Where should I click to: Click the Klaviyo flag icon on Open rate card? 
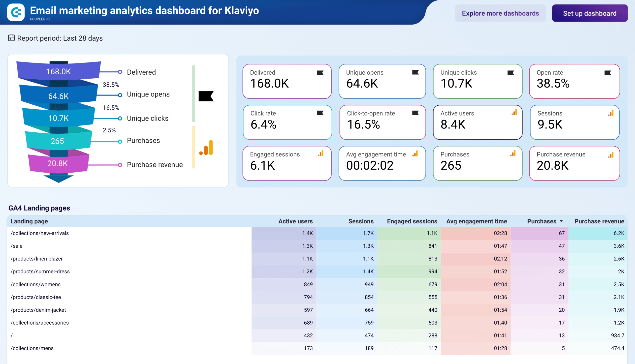tap(607, 73)
